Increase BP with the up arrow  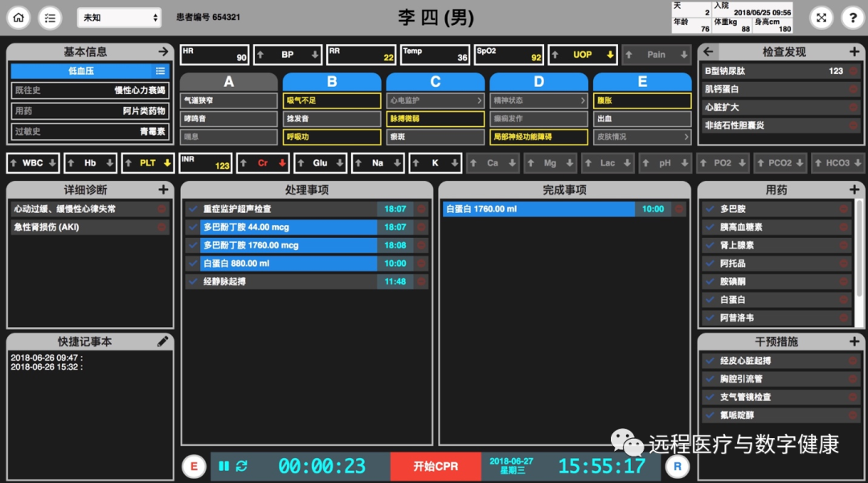[260, 55]
